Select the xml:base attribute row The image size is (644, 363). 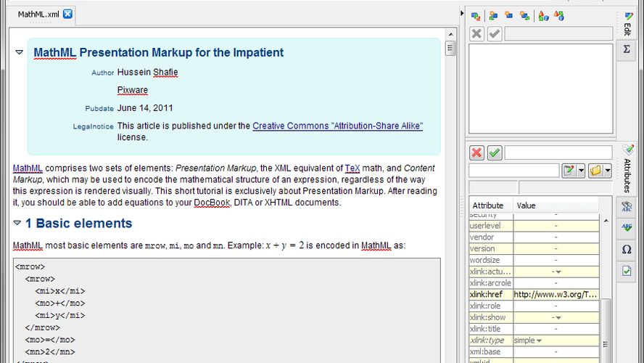pyautogui.click(x=534, y=352)
